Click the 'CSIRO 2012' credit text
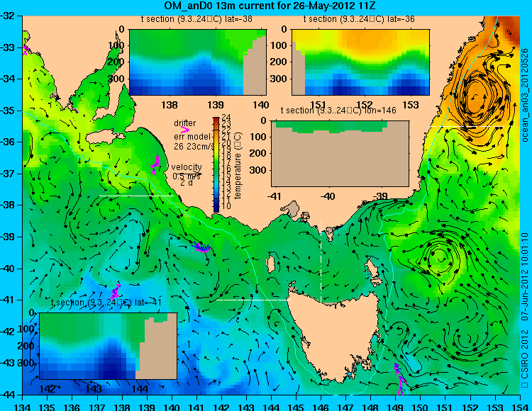The image size is (532, 411). point(525,359)
